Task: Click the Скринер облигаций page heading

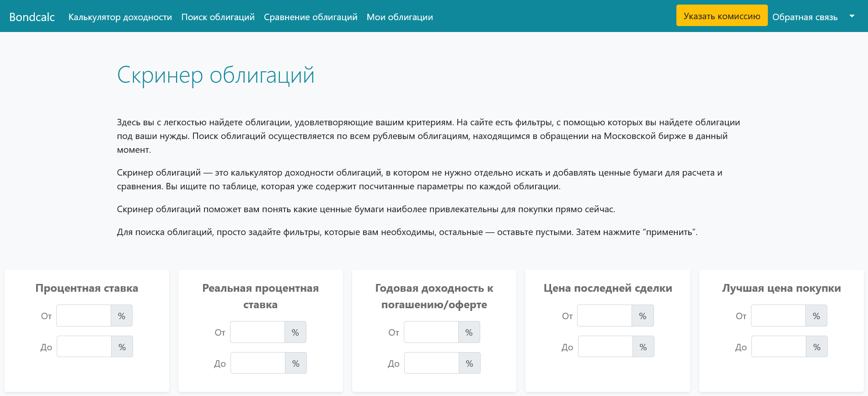Action: (216, 75)
